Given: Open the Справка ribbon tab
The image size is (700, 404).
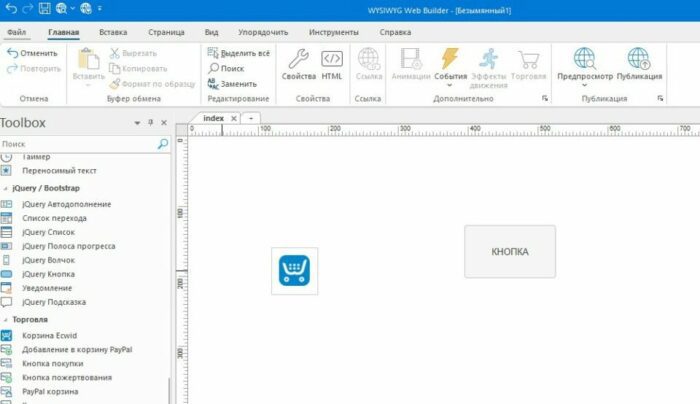Looking at the screenshot, I should tap(395, 32).
